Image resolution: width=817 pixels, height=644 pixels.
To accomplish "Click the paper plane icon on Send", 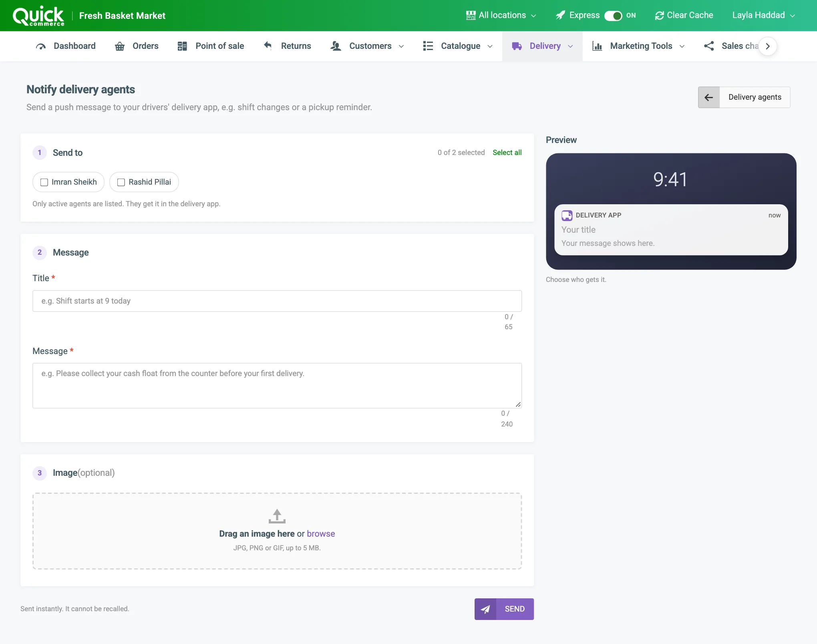I will pyautogui.click(x=485, y=609).
